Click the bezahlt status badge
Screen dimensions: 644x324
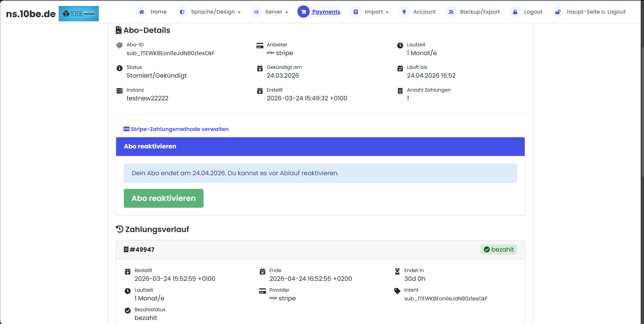(x=498, y=249)
